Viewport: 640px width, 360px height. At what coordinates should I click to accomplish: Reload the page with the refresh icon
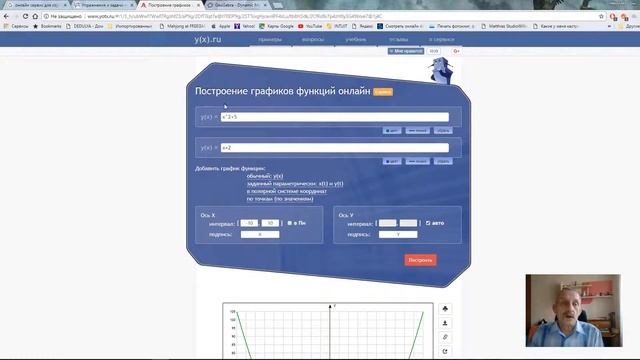pos(25,16)
